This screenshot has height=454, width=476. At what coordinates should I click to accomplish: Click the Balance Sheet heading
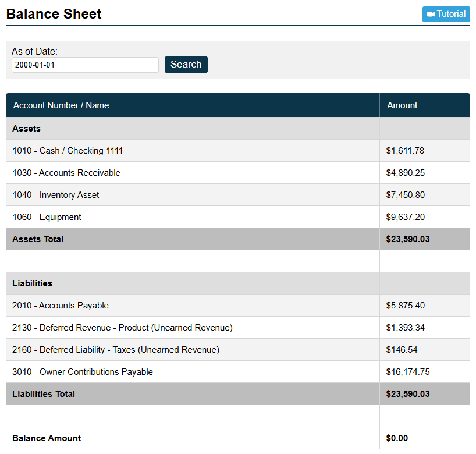pyautogui.click(x=54, y=14)
